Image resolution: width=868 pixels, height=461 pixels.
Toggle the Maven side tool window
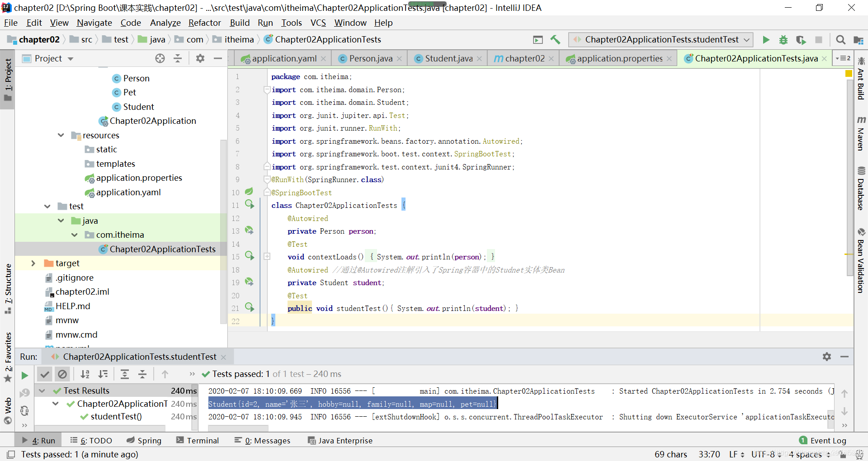861,133
